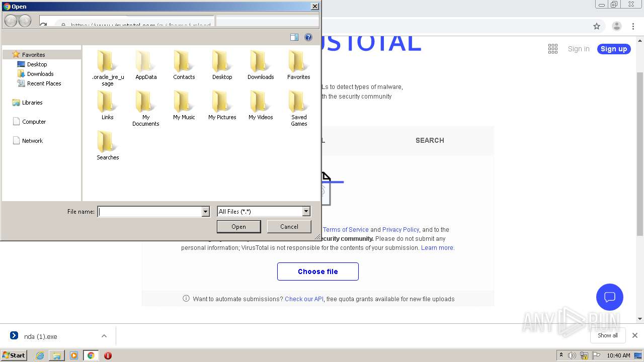Viewport: 644px width, 362px height.
Task: Open dialog Help icon
Action: coord(308,37)
